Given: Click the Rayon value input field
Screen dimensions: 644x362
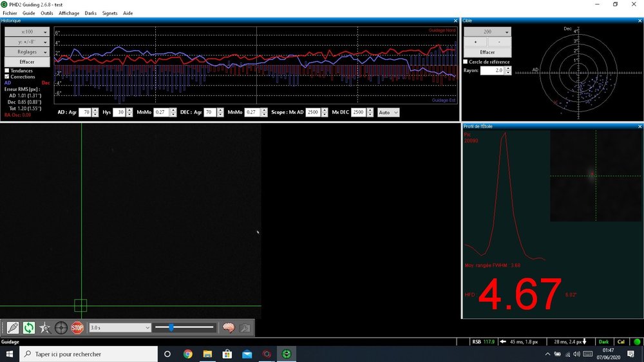Looking at the screenshot, I should [493, 70].
